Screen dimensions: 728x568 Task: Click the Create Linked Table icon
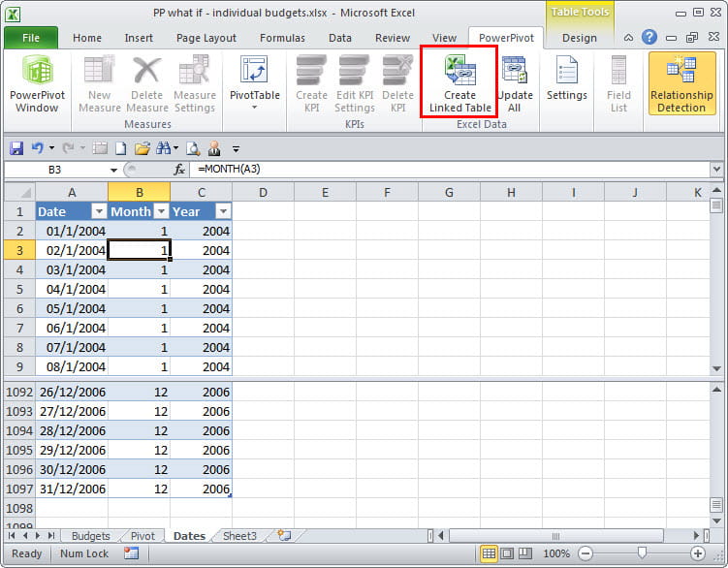(459, 84)
